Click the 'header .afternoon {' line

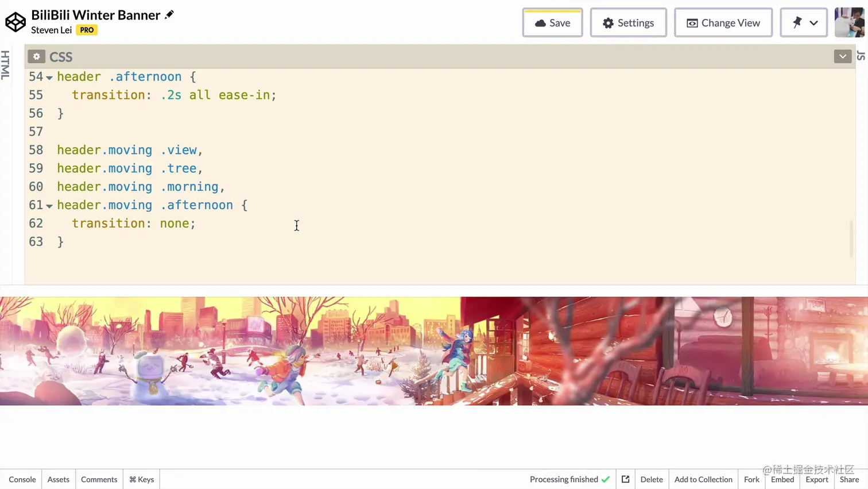(126, 76)
